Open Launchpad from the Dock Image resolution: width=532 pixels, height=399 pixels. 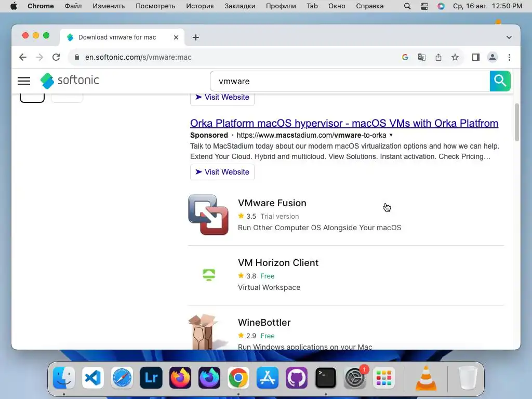tap(384, 378)
